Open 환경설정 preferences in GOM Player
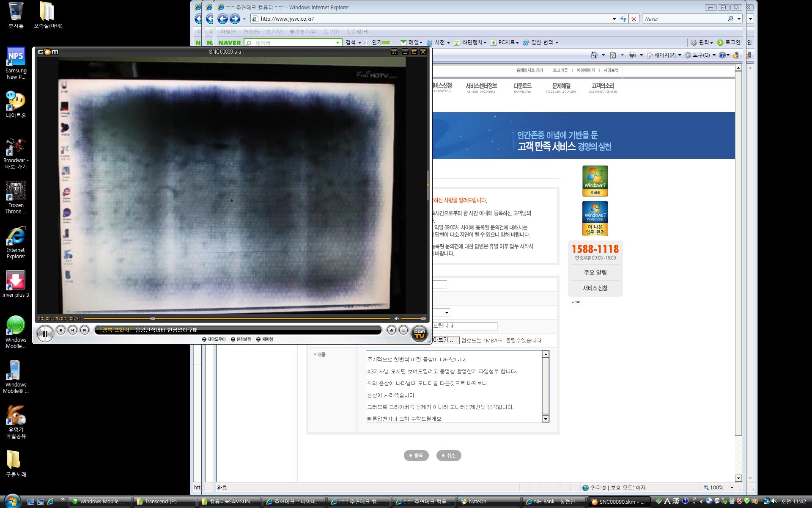 point(241,340)
